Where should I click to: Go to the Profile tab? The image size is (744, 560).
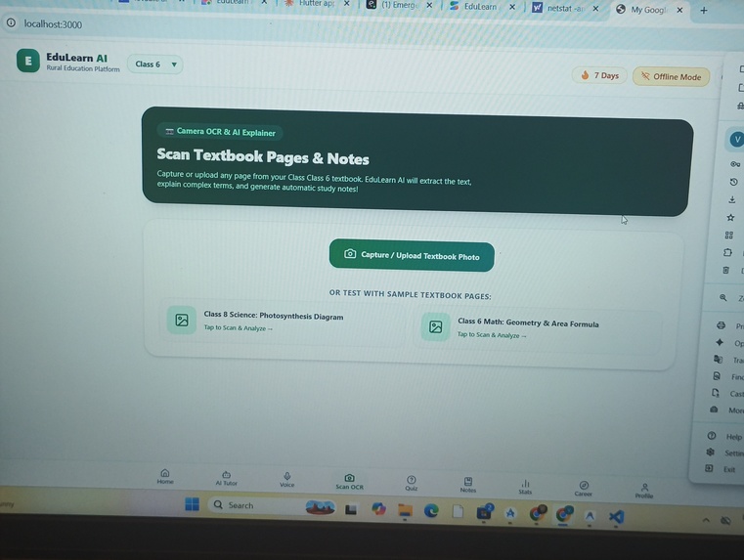644,491
